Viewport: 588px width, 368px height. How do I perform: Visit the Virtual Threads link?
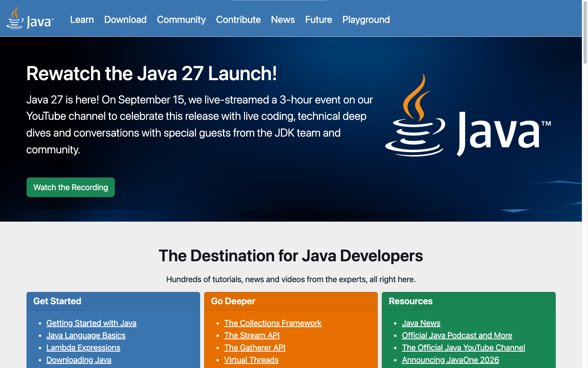pos(252,360)
